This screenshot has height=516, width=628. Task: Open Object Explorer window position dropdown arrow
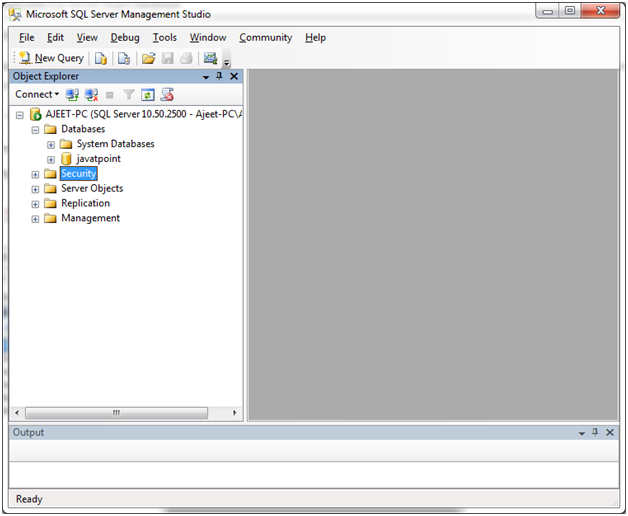click(206, 77)
